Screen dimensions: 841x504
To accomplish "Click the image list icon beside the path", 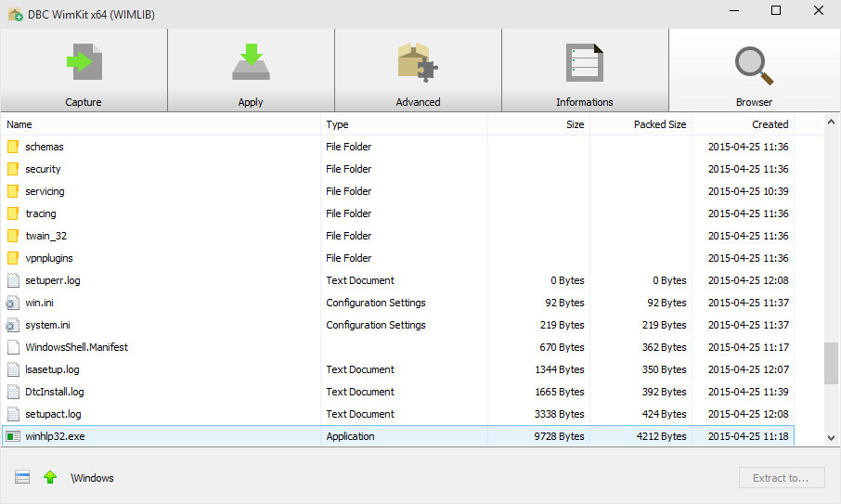I will click(22, 477).
